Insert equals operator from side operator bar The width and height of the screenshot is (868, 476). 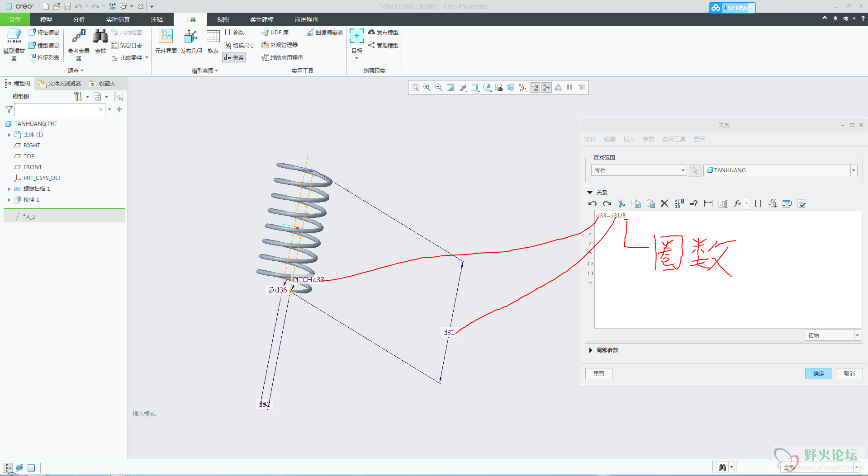(590, 283)
